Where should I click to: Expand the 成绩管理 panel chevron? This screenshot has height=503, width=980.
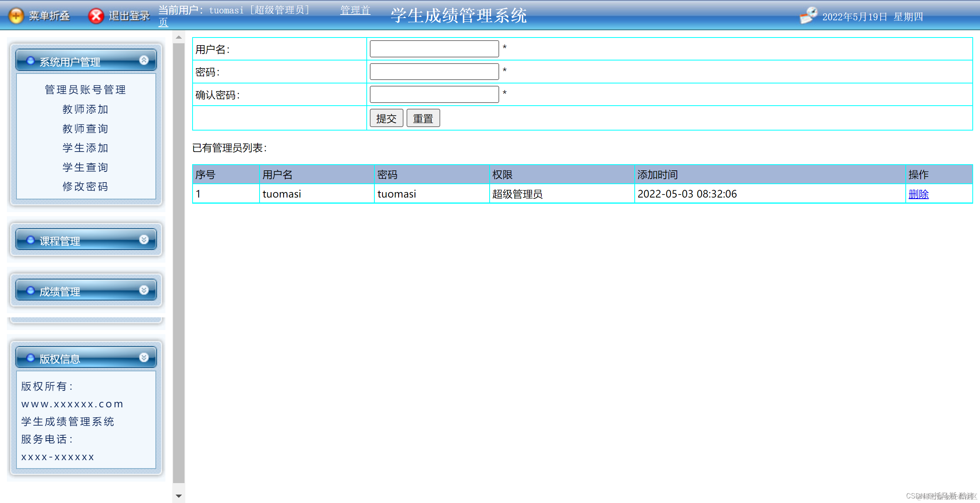click(x=144, y=290)
